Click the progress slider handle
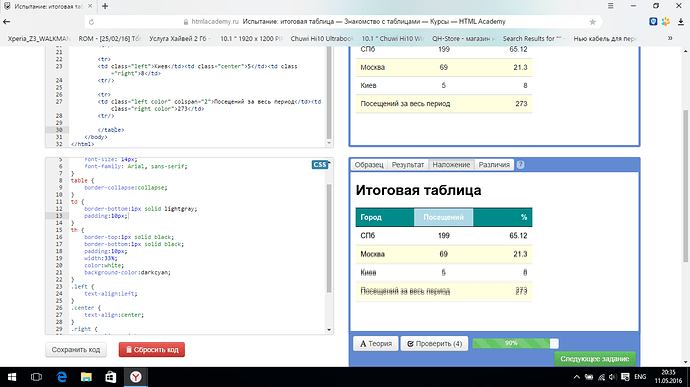The image size is (690, 387). click(x=554, y=343)
